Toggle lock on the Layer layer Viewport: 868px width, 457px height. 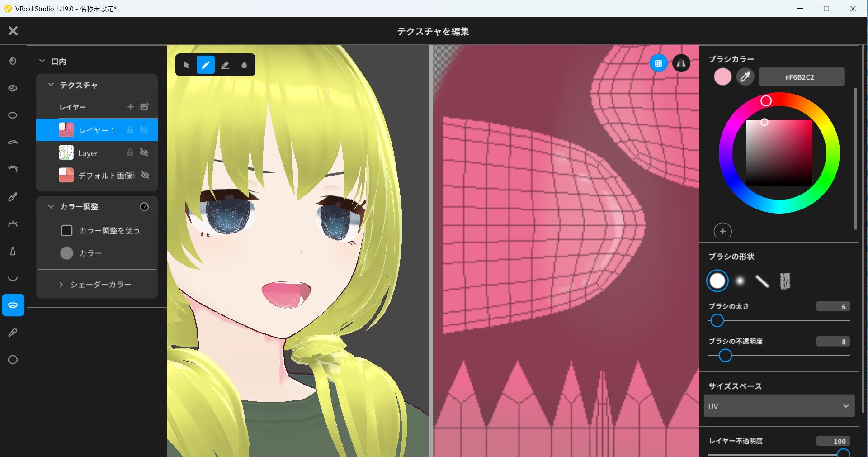(130, 152)
